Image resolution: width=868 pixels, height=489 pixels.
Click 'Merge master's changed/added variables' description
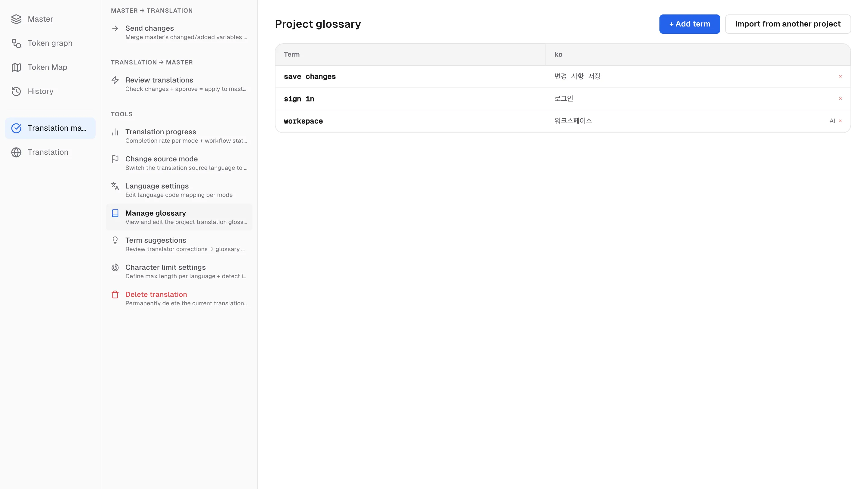[186, 37]
